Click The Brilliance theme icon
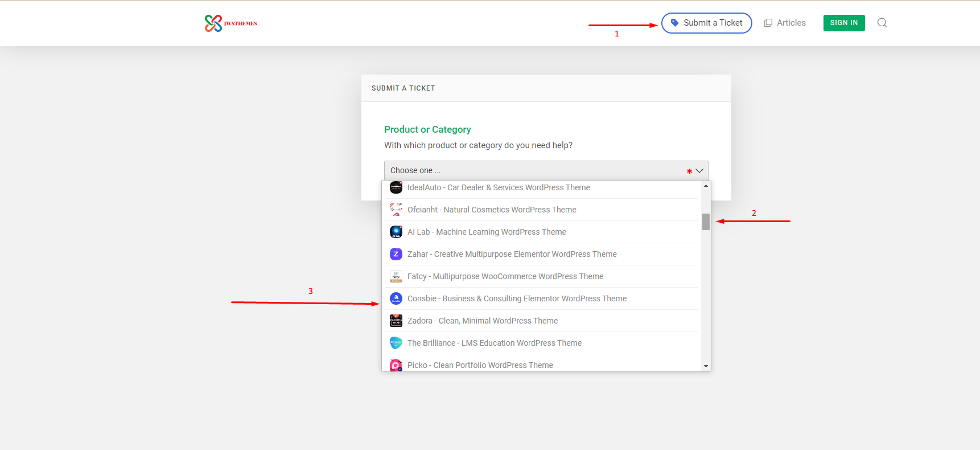Image resolution: width=980 pixels, height=450 pixels. [396, 343]
